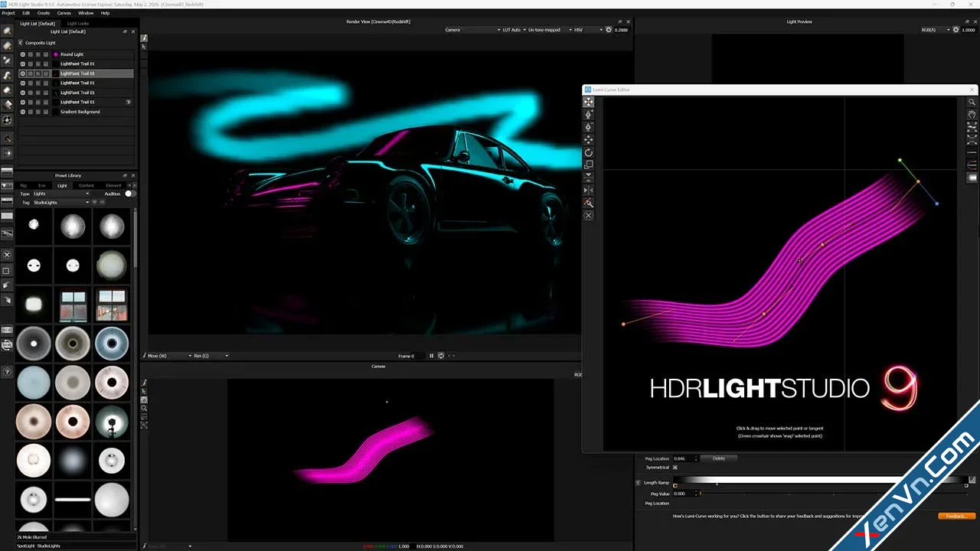Toggle visibility of Gradient Background

(22, 112)
